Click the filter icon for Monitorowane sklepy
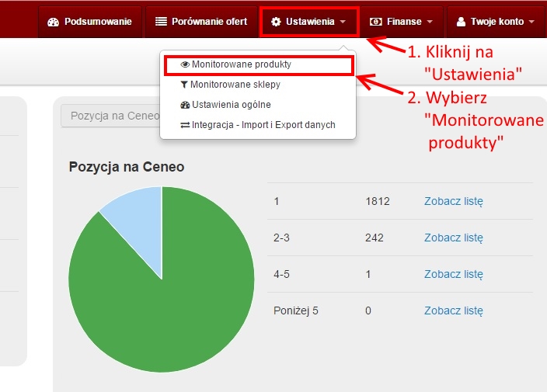The width and height of the screenshot is (547, 392). coord(184,85)
